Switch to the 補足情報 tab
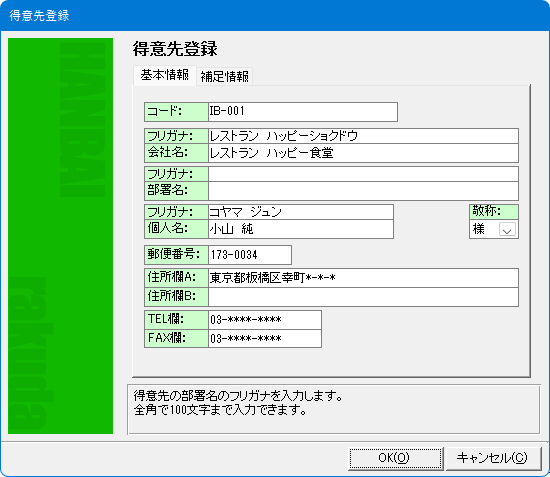550x477 pixels. coord(224,76)
